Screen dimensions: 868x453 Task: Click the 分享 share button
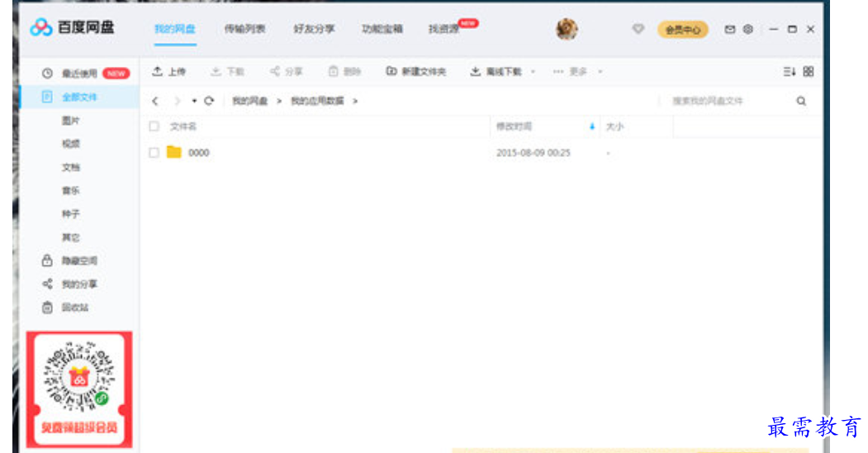click(x=287, y=71)
